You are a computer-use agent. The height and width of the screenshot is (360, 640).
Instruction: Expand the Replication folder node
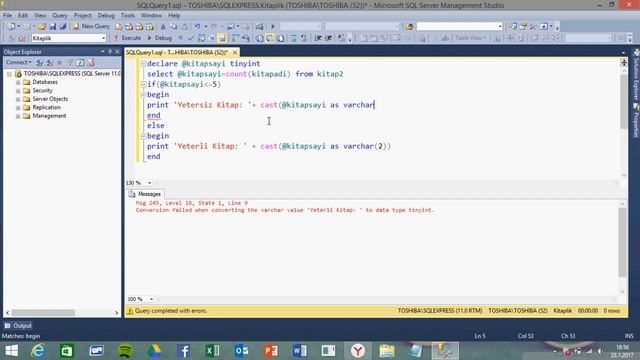click(x=18, y=108)
